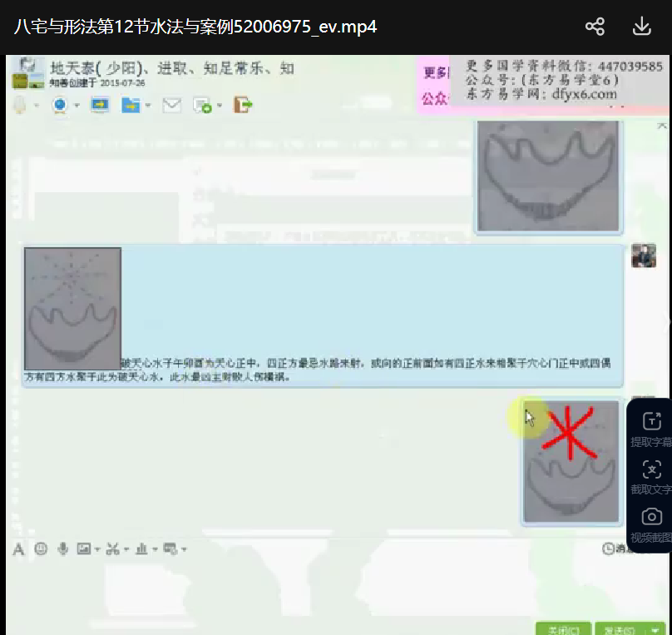672x635 pixels.
Task: Click the envelope mail icon in the top toolbar
Action: 171,105
